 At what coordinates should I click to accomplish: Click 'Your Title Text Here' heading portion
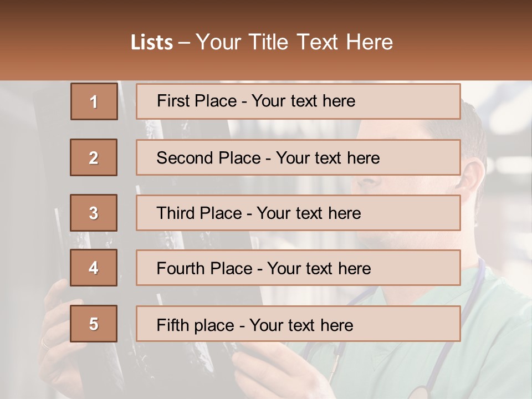(294, 42)
